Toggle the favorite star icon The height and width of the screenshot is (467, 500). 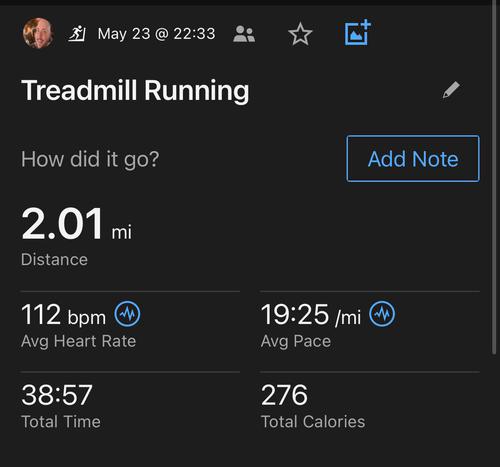(x=300, y=34)
